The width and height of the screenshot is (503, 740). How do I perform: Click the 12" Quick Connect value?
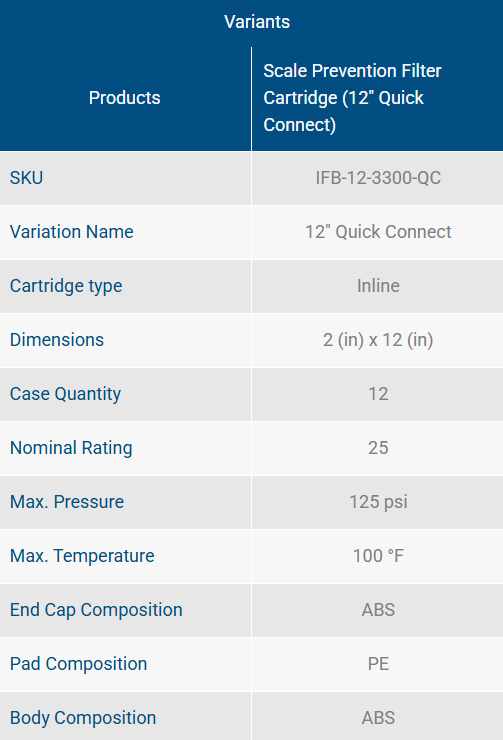point(378,232)
